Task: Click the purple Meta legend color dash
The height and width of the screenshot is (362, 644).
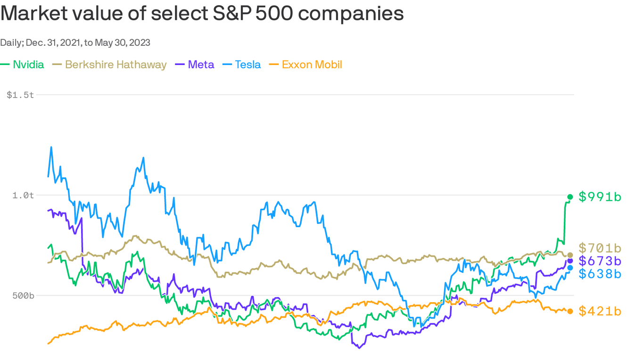Action: tap(180, 65)
